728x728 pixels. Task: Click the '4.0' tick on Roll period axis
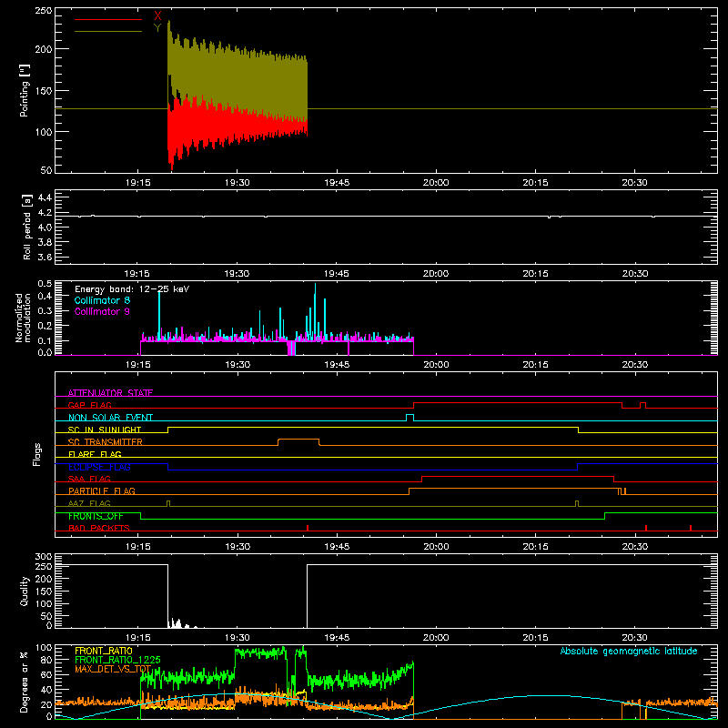[45, 227]
